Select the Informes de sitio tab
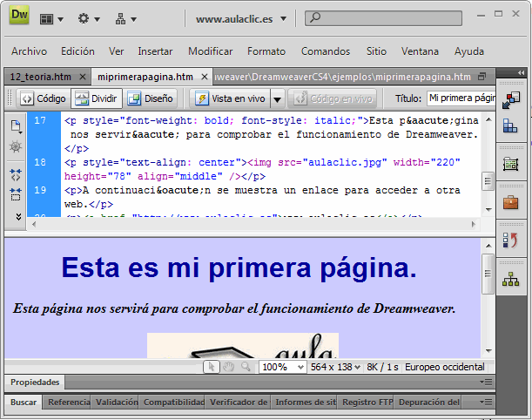The height and width of the screenshot is (420, 532). tap(306, 403)
